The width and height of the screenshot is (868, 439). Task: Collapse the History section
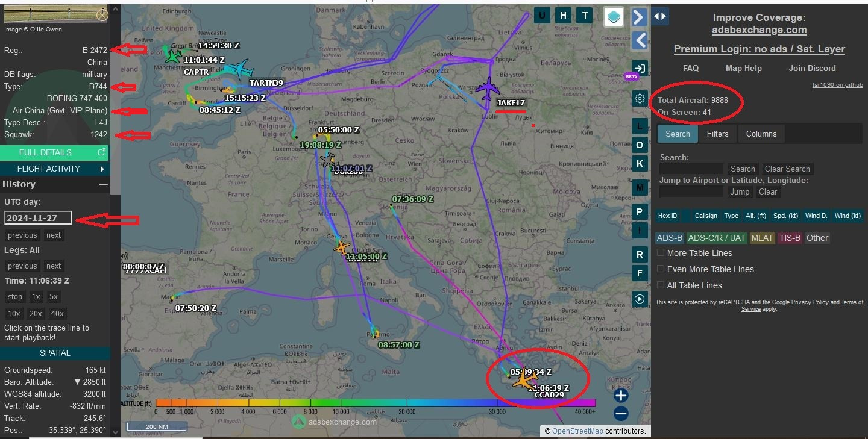point(103,185)
